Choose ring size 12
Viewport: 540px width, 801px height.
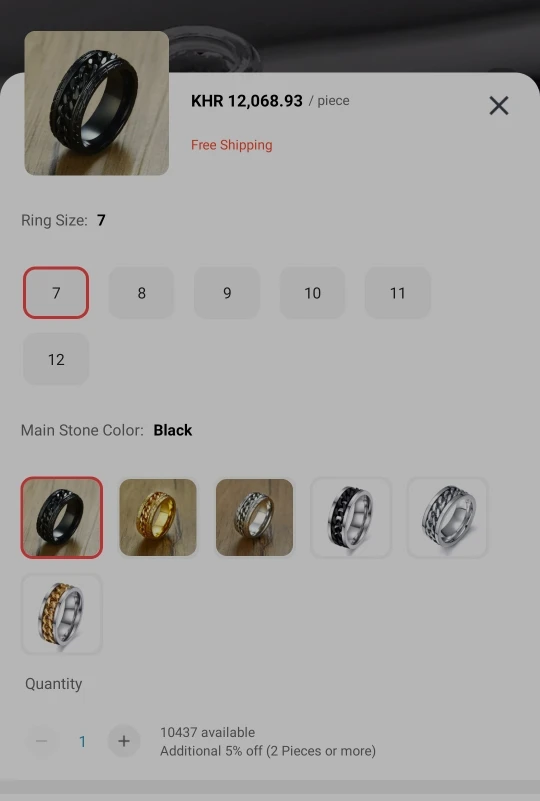coord(56,359)
